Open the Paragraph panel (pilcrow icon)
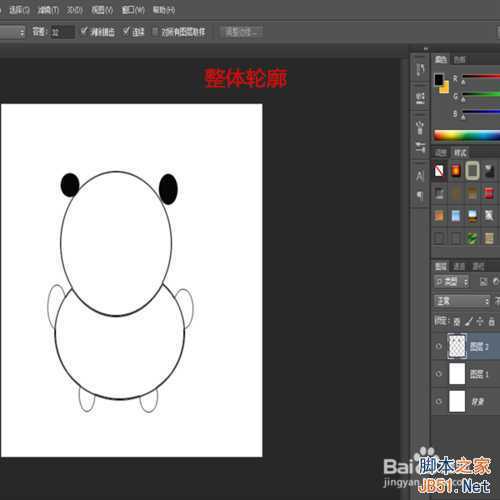Image resolution: width=500 pixels, height=500 pixels. pos(420,196)
